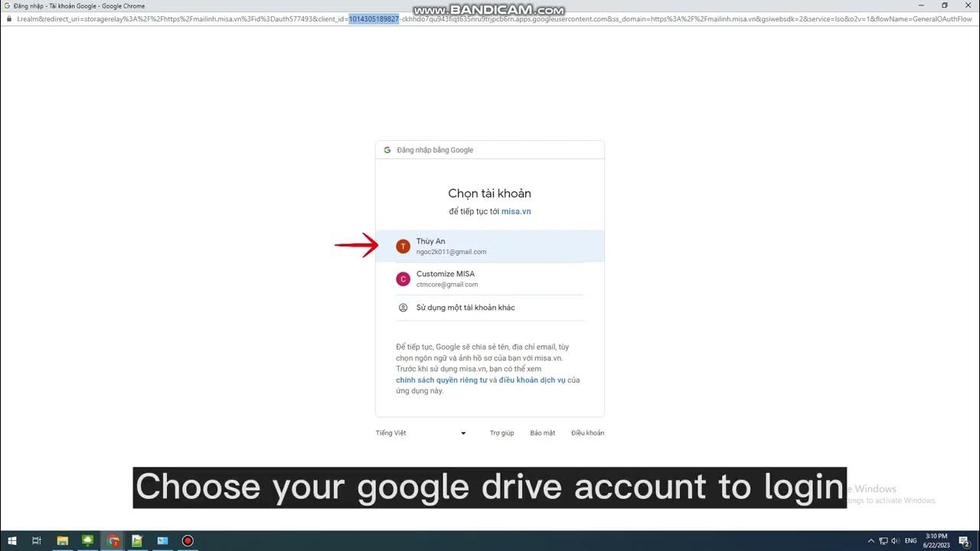This screenshot has height=551, width=980.
Task: Open Task View on the taskbar
Action: tap(36, 541)
